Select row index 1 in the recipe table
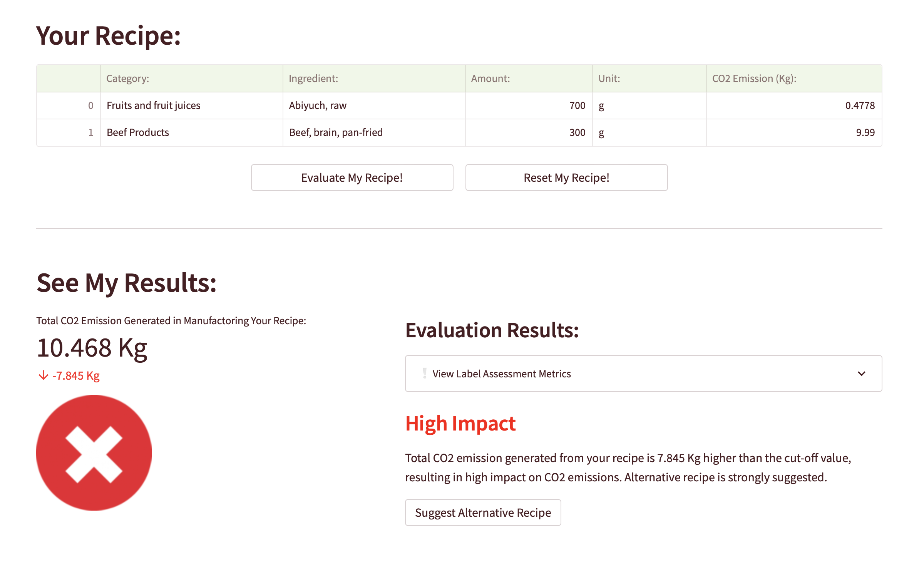This screenshot has width=924, height=583. [x=90, y=132]
